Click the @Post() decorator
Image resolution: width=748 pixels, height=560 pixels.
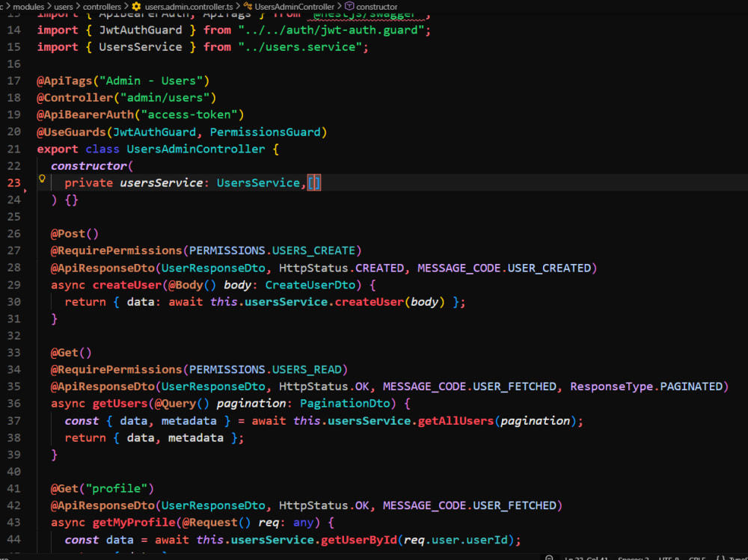click(x=74, y=234)
